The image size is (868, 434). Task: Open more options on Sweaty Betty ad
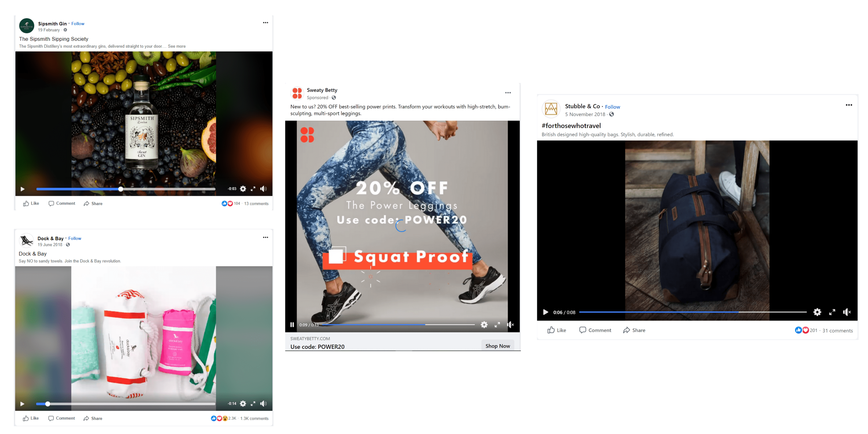click(x=508, y=93)
